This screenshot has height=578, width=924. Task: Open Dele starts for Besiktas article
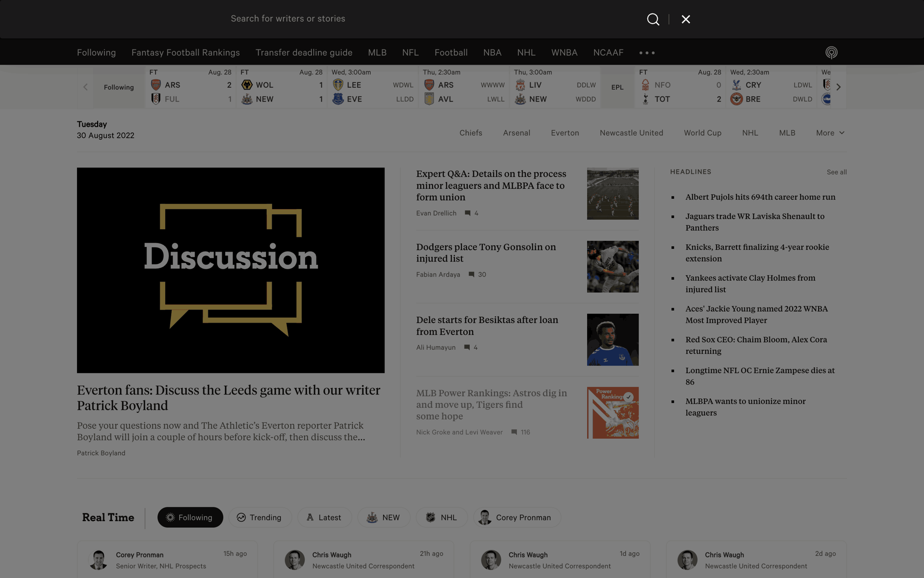[487, 326]
